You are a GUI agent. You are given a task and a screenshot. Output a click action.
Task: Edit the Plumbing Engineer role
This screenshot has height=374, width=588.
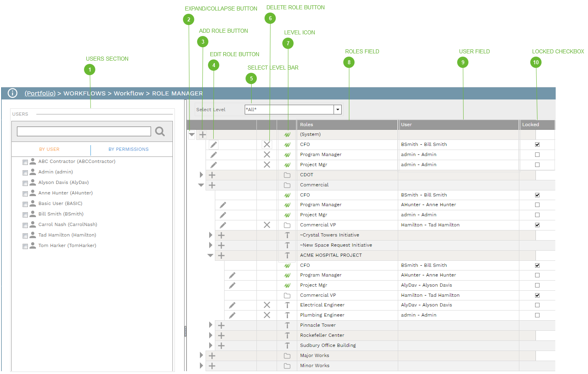pos(232,315)
